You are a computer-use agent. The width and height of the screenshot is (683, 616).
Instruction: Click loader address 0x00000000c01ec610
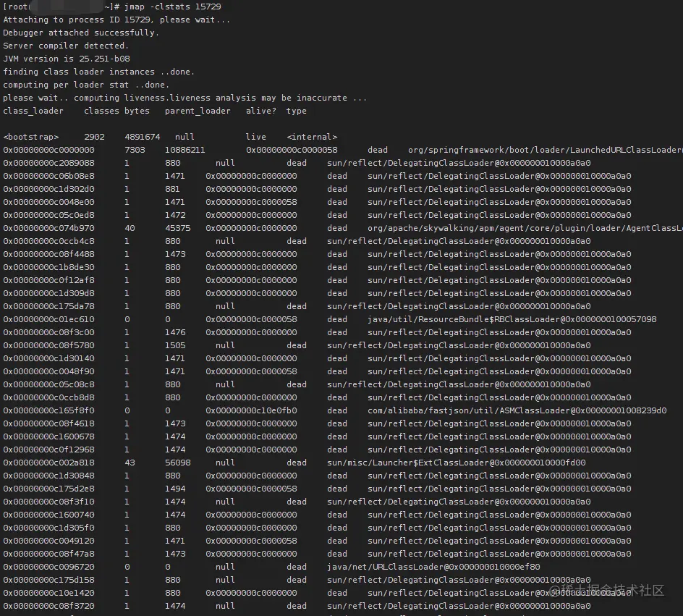click(48, 319)
